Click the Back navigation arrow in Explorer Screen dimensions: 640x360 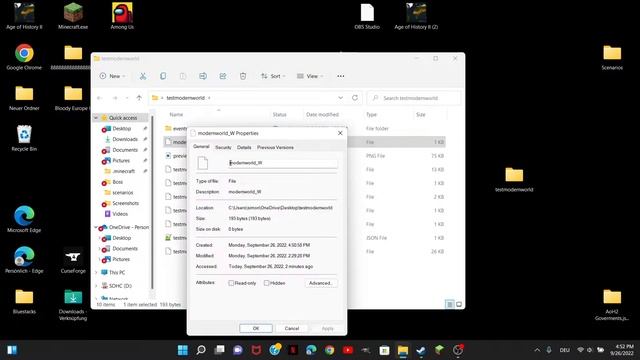pos(100,98)
